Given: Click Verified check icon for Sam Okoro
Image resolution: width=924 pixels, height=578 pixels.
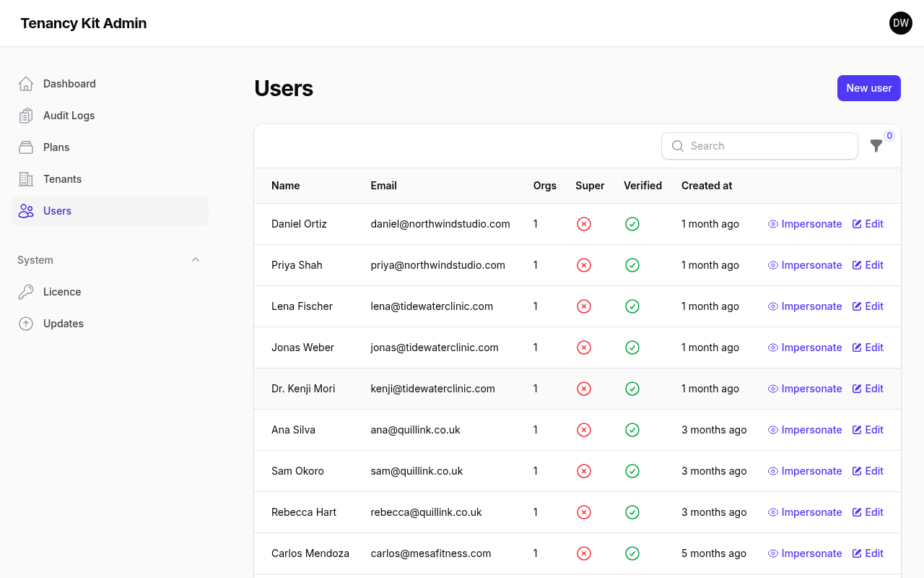Looking at the screenshot, I should point(632,471).
